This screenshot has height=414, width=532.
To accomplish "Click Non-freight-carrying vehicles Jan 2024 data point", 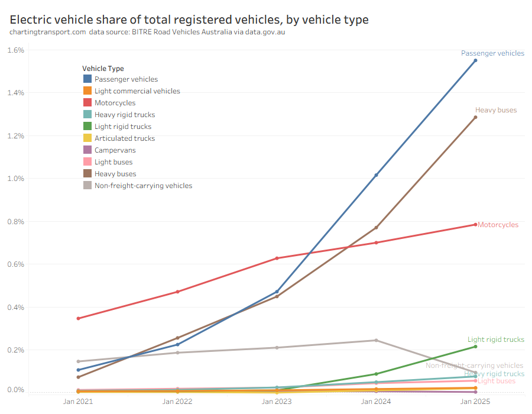I will pos(376,340).
